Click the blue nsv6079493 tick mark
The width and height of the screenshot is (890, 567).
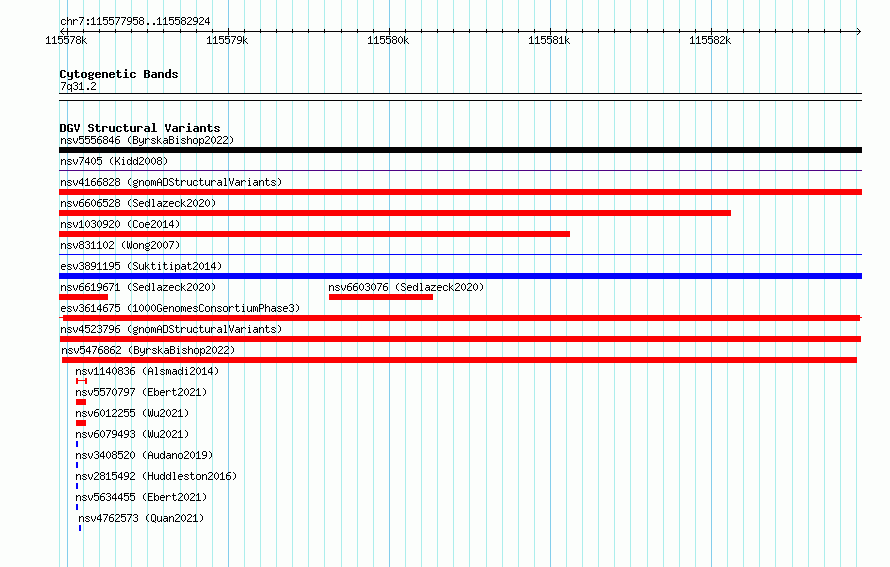(x=77, y=444)
